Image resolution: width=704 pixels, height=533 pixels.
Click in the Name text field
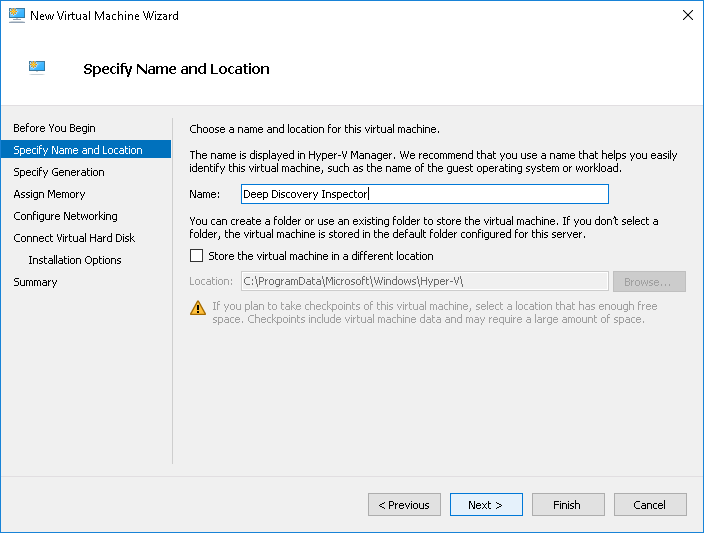pos(424,195)
